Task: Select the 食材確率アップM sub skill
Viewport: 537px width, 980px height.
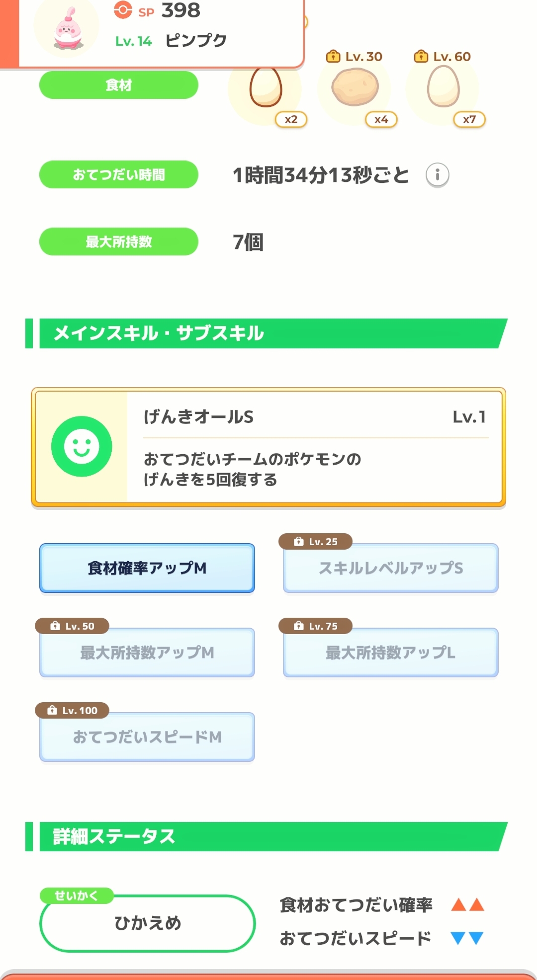Action: click(147, 568)
